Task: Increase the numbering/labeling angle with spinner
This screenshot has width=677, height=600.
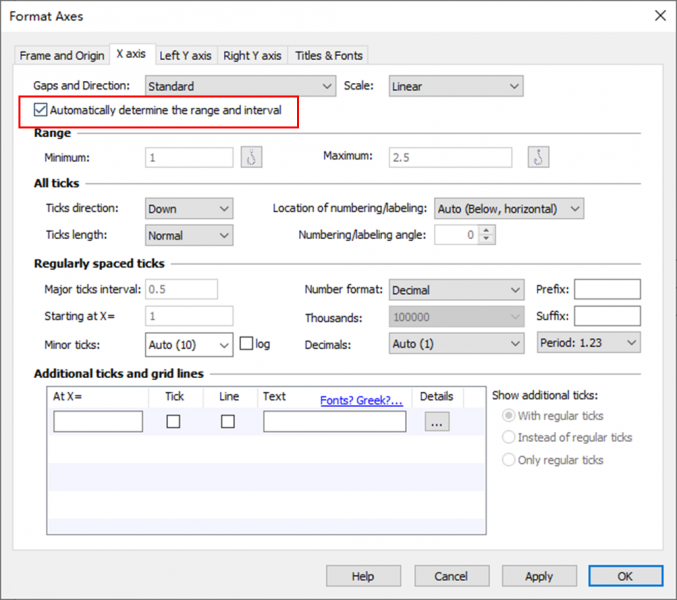Action: click(x=487, y=231)
